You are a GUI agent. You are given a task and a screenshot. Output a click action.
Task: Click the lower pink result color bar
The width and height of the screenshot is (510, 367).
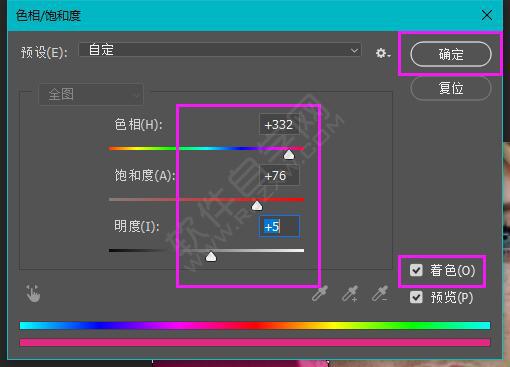point(255,343)
